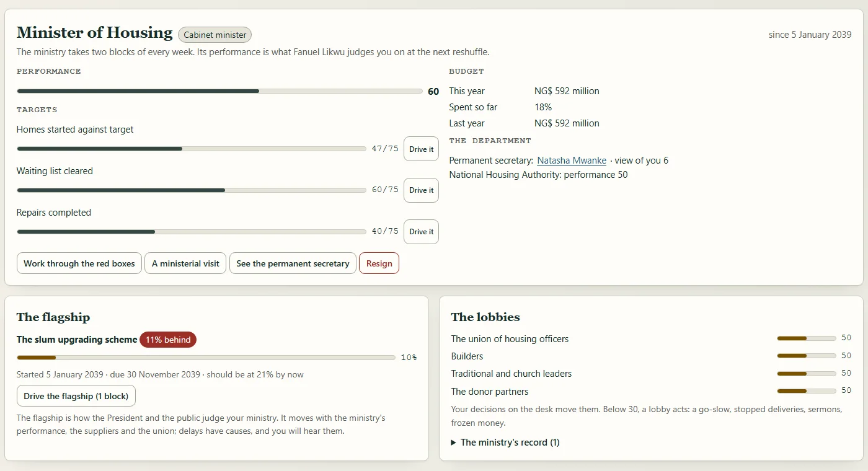Click 'Last year' NG$ 592 million value
868x471 pixels.
[567, 123]
